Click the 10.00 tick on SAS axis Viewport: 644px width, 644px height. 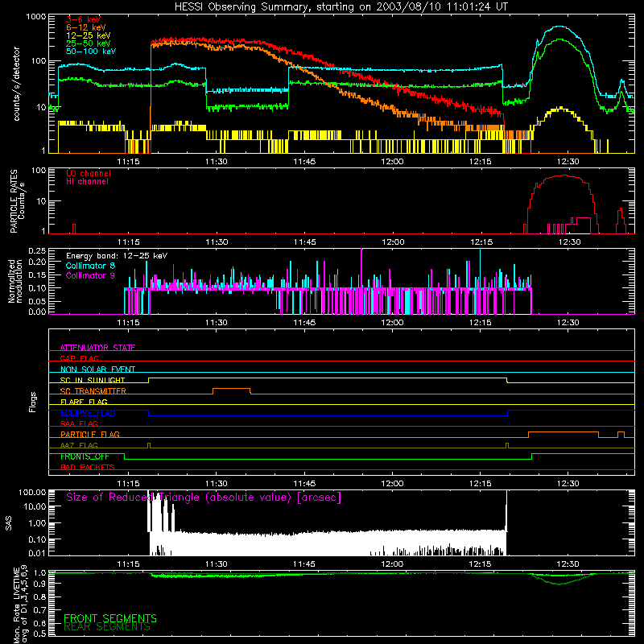pyautogui.click(x=35, y=506)
